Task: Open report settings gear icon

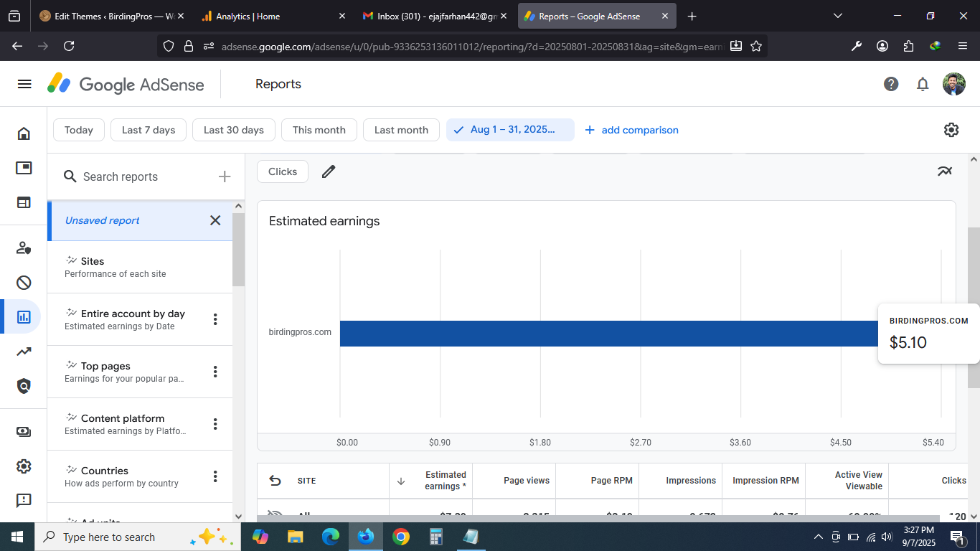Action: pos(951,130)
